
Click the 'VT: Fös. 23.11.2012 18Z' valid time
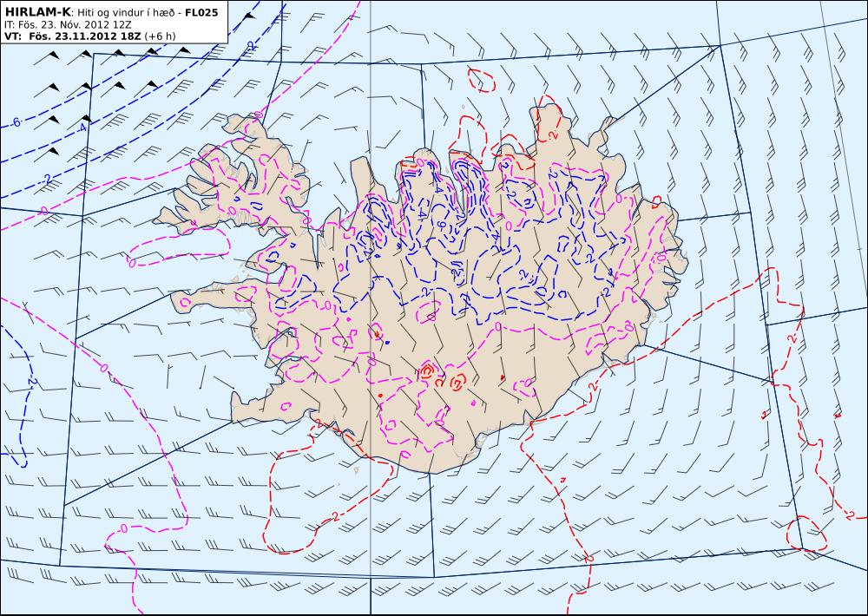pos(73,36)
